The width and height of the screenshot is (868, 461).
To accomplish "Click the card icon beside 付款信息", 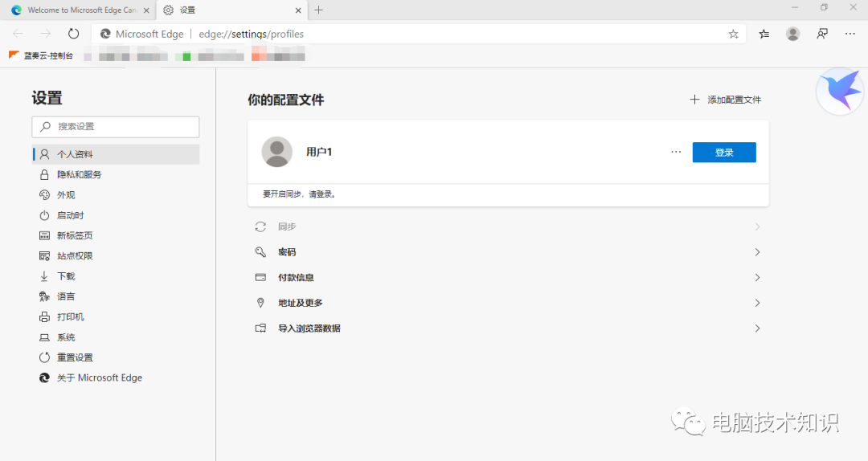I will point(260,277).
